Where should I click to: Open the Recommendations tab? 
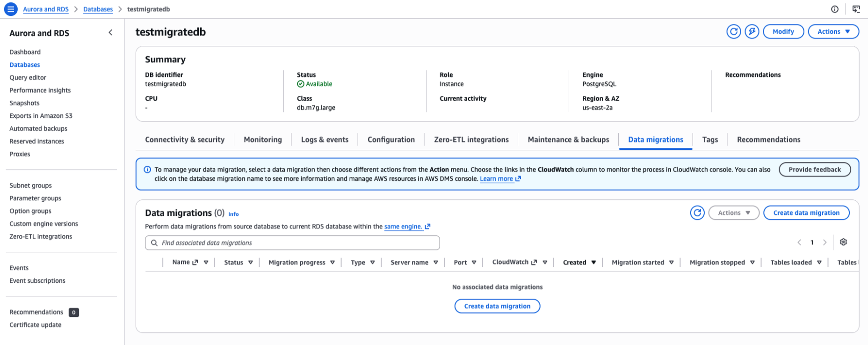pyautogui.click(x=768, y=139)
